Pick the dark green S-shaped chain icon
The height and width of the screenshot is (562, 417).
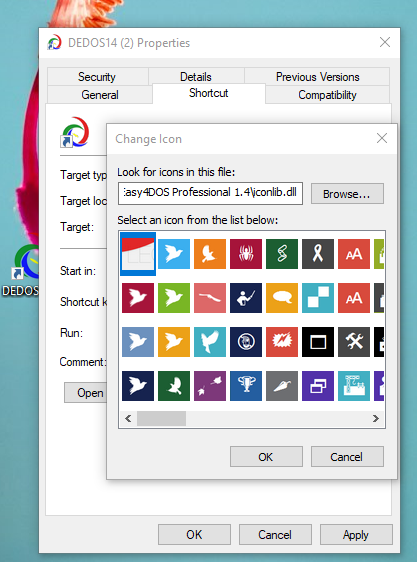[x=282, y=254]
